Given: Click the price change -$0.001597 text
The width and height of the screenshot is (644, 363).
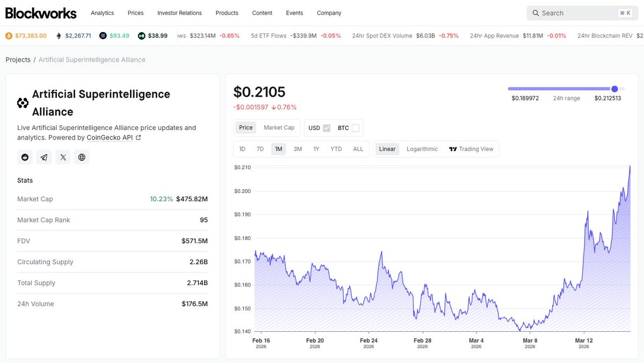Looking at the screenshot, I should [250, 107].
